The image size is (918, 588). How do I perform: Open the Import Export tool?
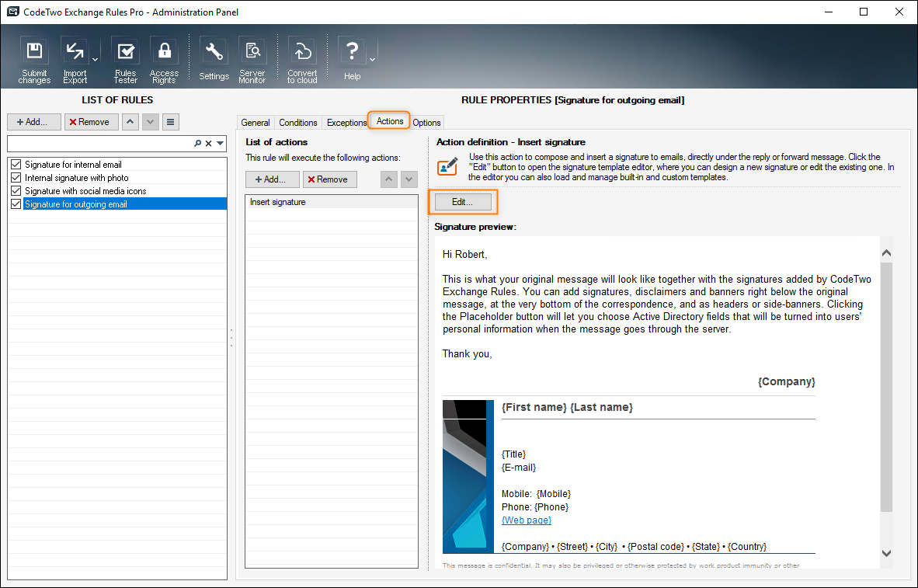(x=75, y=61)
